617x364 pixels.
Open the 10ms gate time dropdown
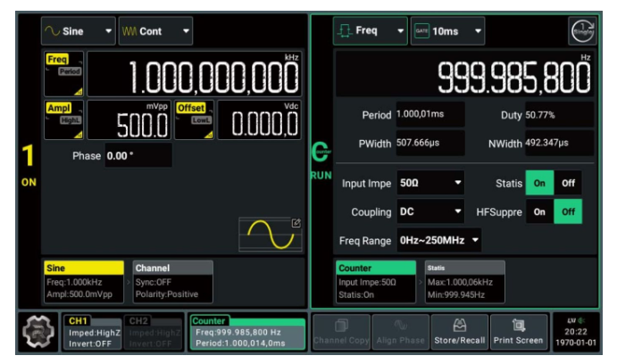coord(448,30)
